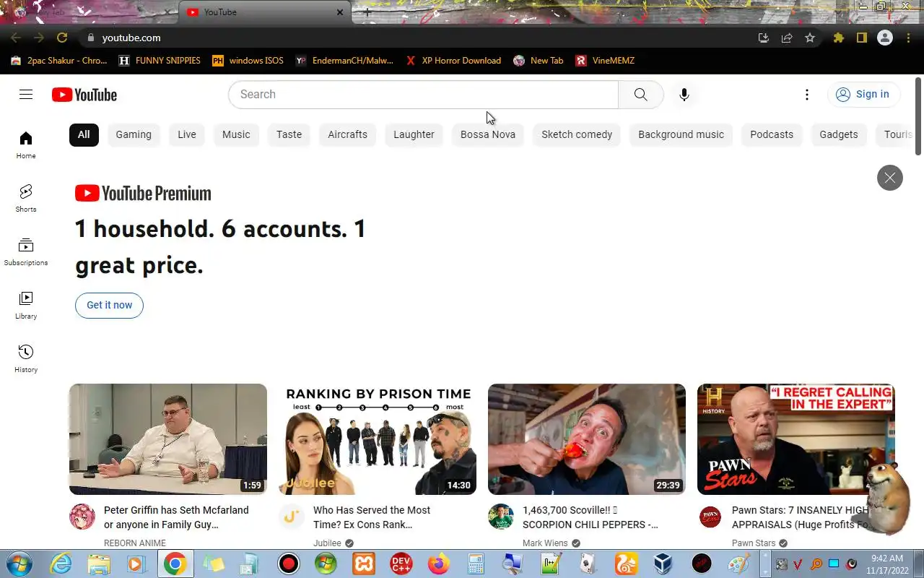Open the Who Has Served the Most Time title
The height and width of the screenshot is (578, 924).
coord(372,517)
